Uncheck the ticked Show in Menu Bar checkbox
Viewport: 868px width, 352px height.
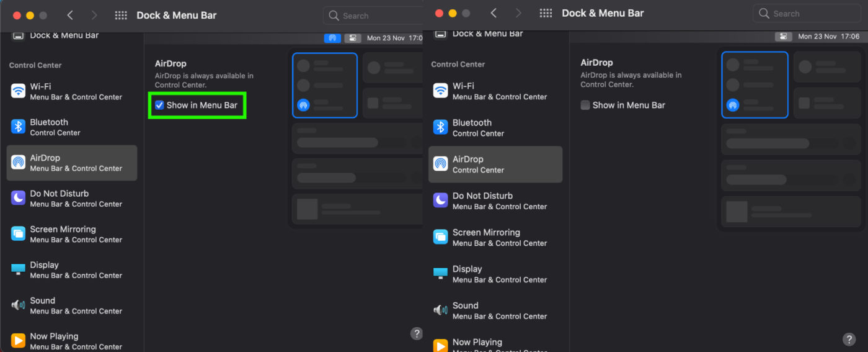159,105
